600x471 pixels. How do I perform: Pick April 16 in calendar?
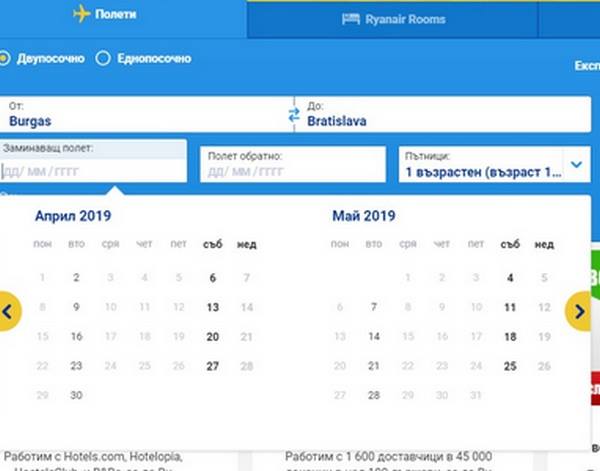77,336
